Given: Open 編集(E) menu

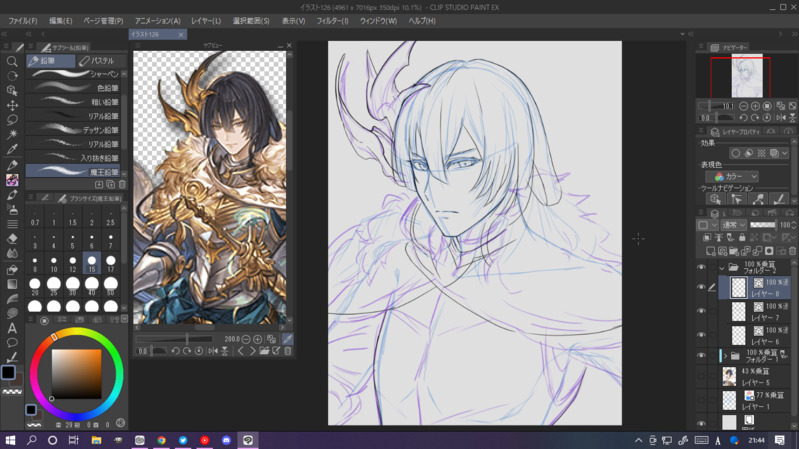Looking at the screenshot, I should pos(61,21).
